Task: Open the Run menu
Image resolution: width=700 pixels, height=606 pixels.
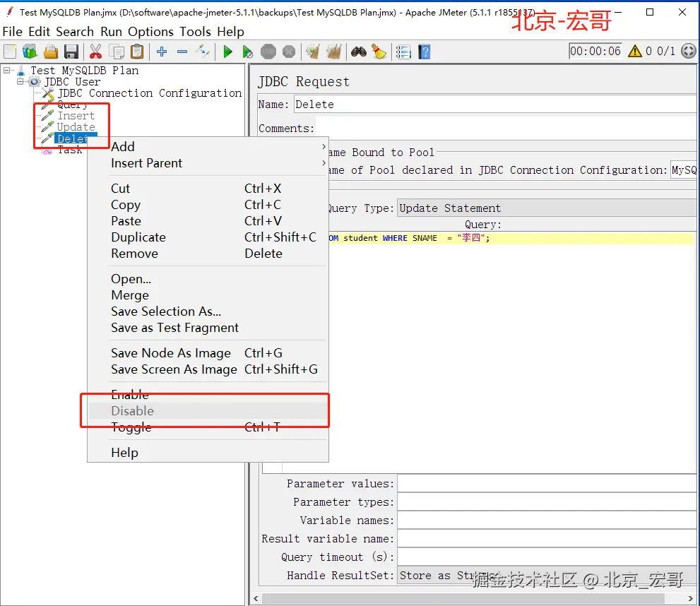Action: pos(111,32)
